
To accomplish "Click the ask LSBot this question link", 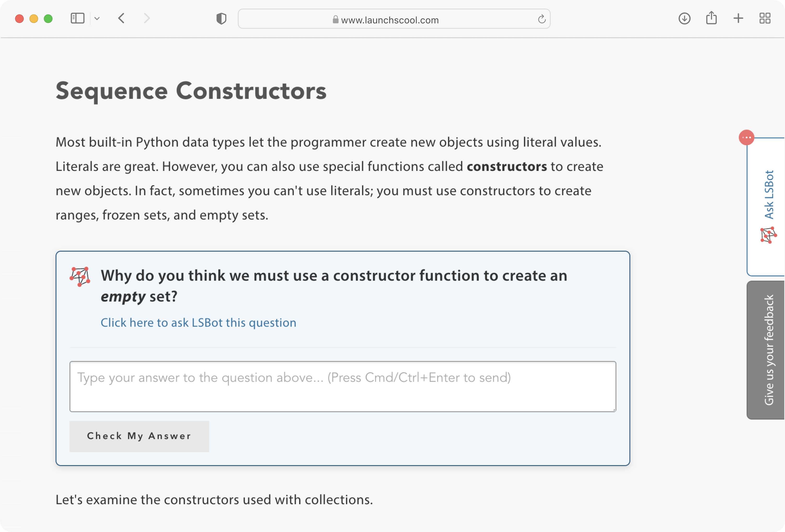I will (x=198, y=323).
